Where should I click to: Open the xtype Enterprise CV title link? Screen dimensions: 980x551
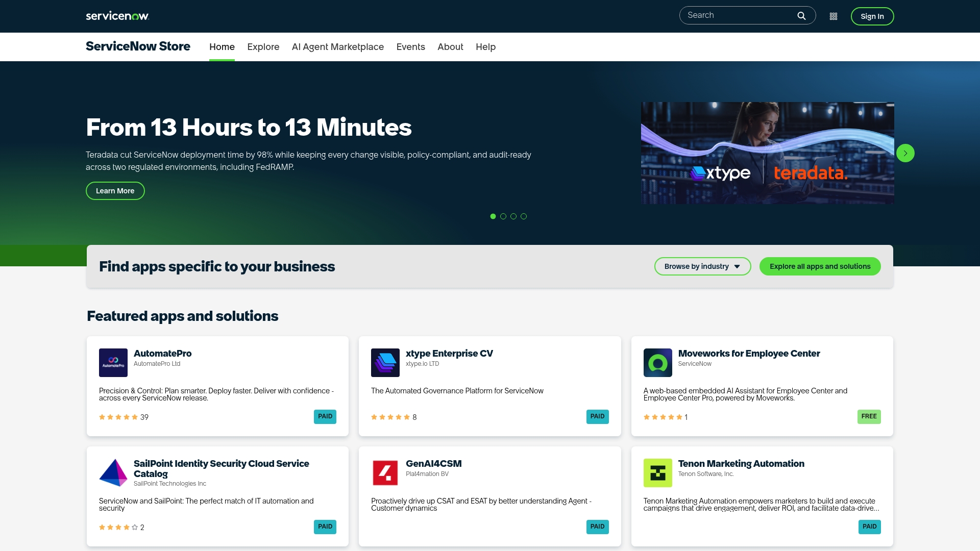tap(449, 354)
